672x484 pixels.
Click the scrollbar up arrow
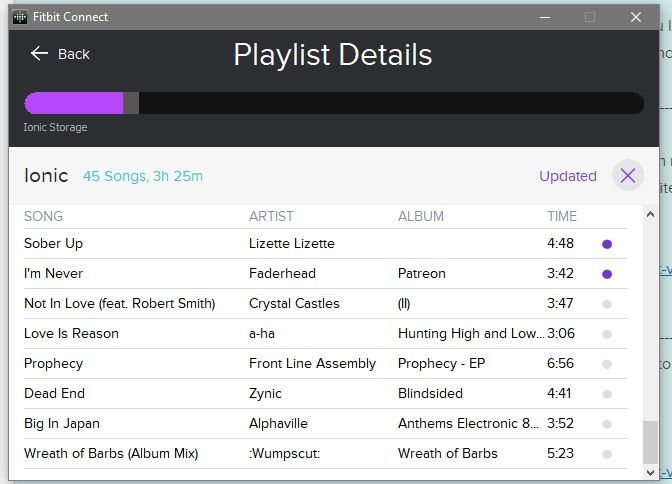point(650,214)
